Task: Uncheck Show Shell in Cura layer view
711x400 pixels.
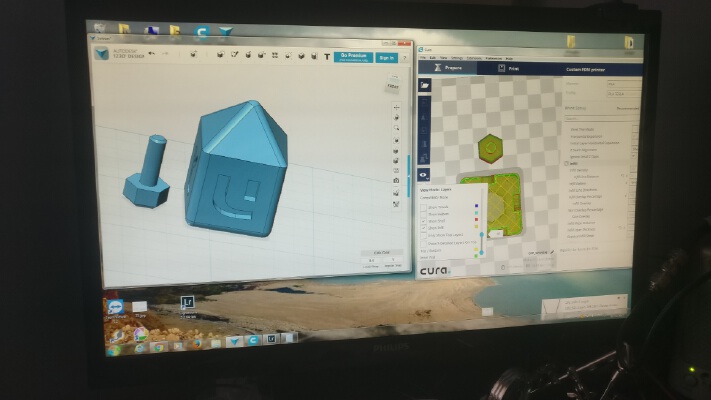Action: point(424,221)
